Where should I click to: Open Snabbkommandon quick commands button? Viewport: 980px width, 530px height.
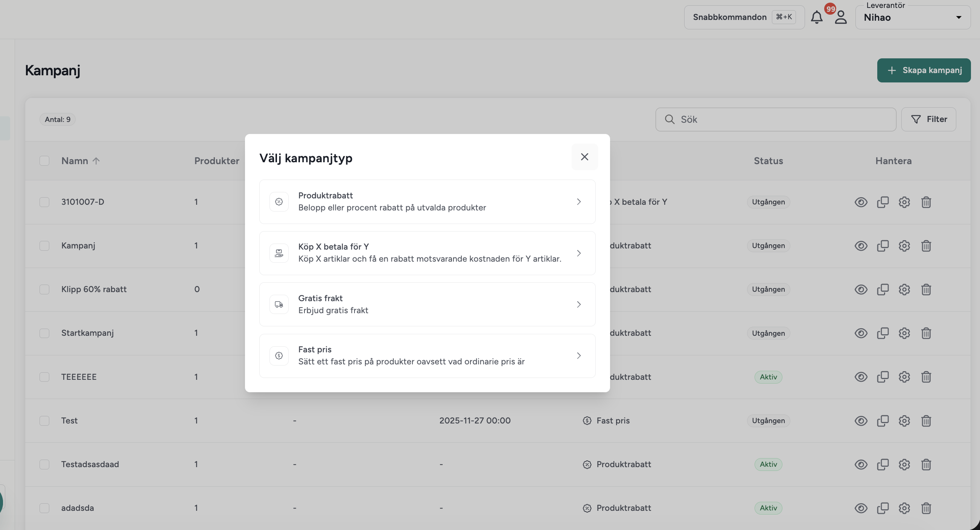coord(744,17)
